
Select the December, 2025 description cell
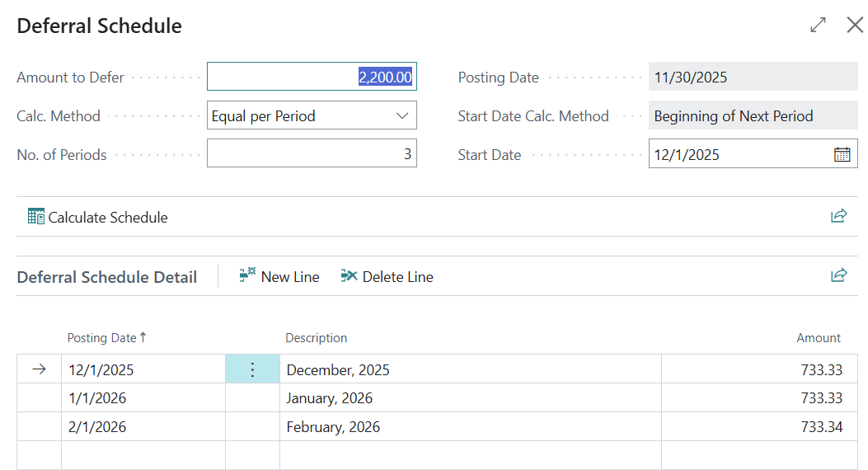470,369
